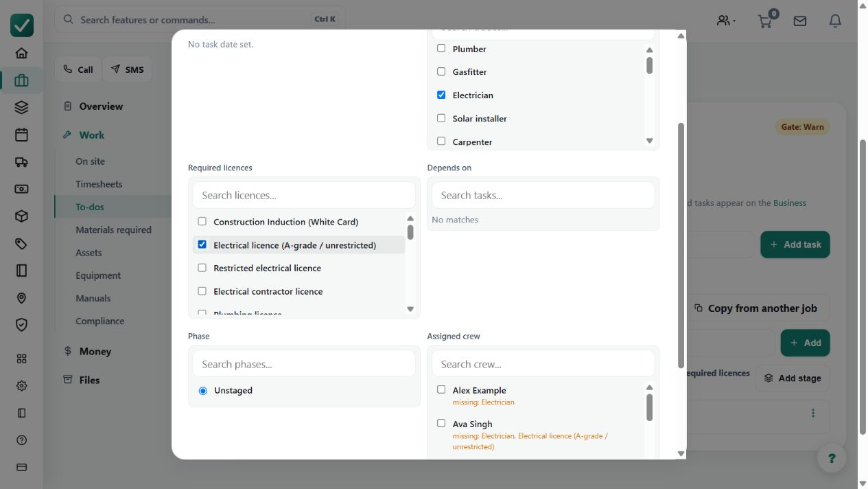Untick the Electrician checkbox
The height and width of the screenshot is (489, 868).
click(441, 95)
